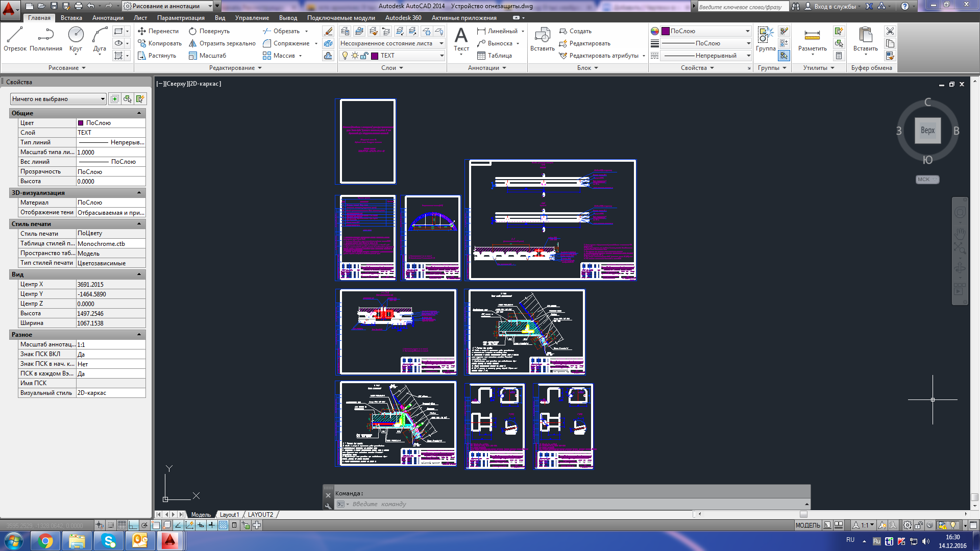
Task: Toggle polar tracking in status bar
Action: 144,525
